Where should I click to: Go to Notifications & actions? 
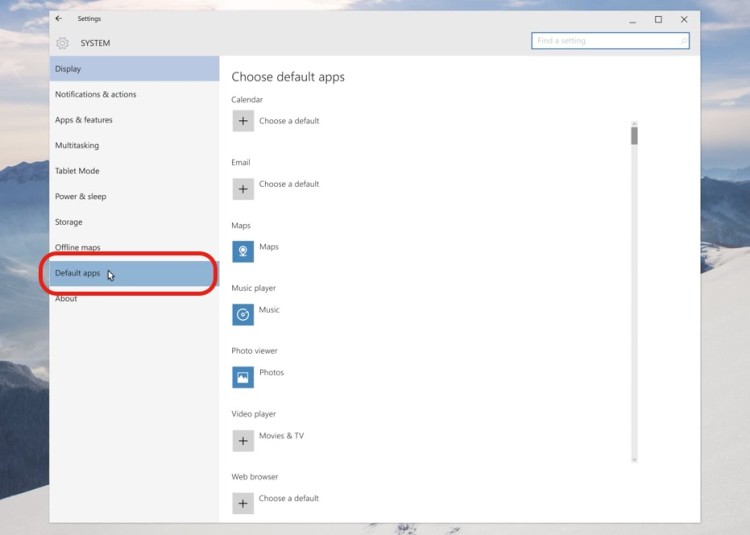134,94
